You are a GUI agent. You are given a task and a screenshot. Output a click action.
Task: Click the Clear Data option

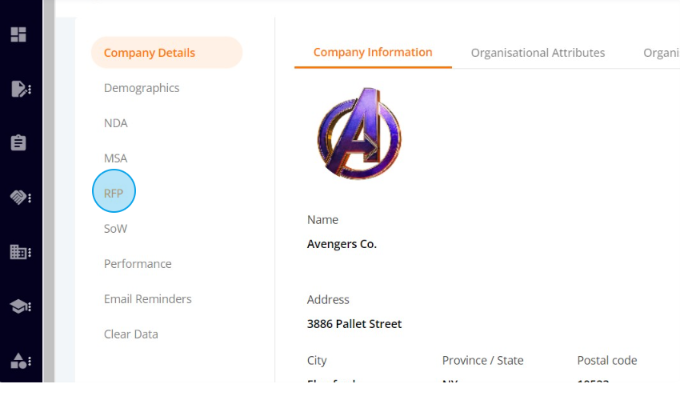pos(131,334)
